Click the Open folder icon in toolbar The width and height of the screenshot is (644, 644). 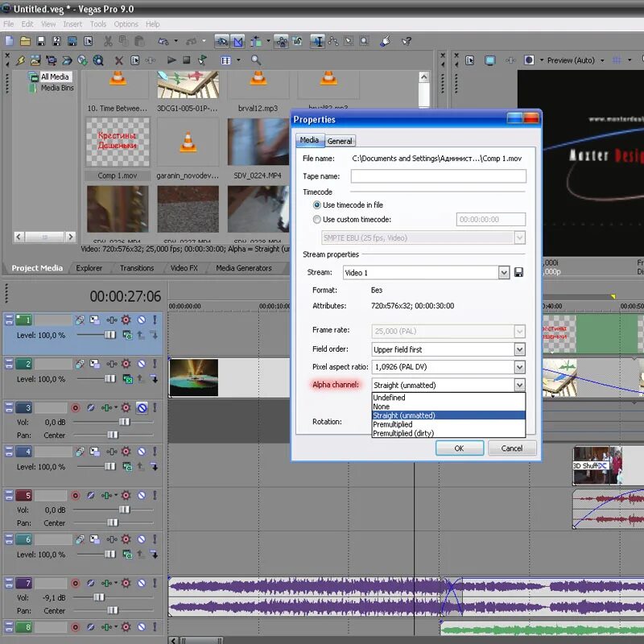[x=25, y=41]
